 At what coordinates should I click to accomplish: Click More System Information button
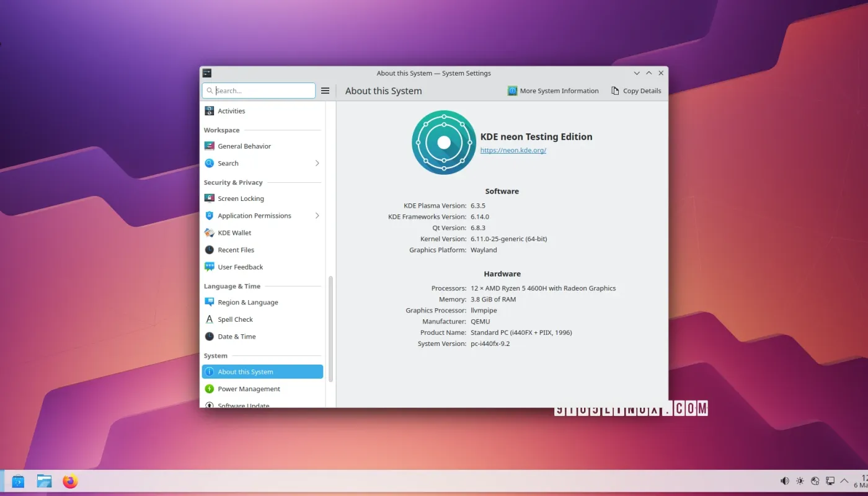point(553,91)
